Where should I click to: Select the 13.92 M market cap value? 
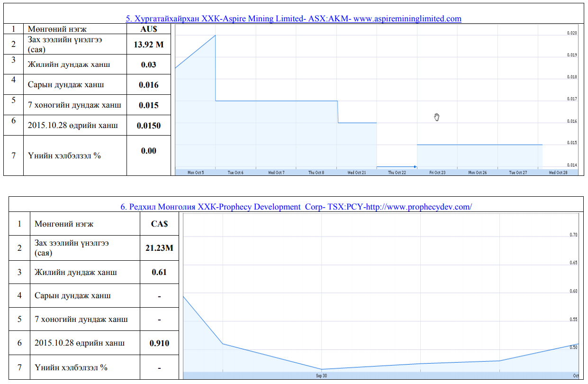[x=148, y=45]
